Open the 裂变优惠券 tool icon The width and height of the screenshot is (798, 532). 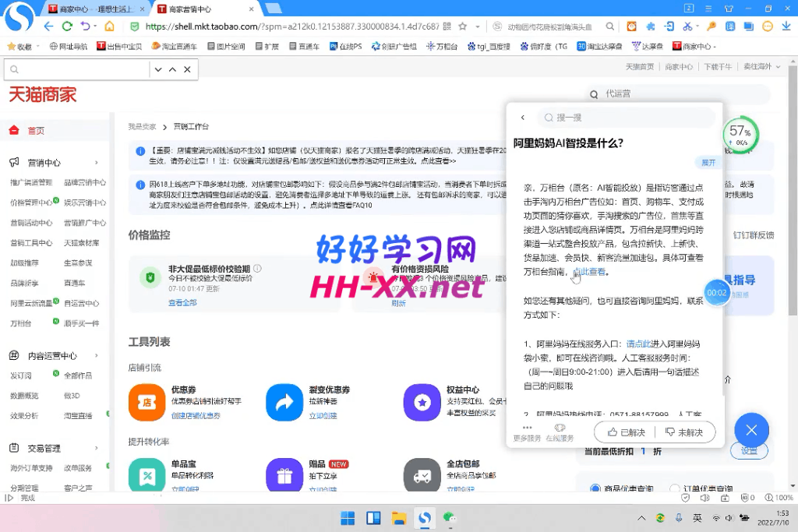(x=284, y=402)
